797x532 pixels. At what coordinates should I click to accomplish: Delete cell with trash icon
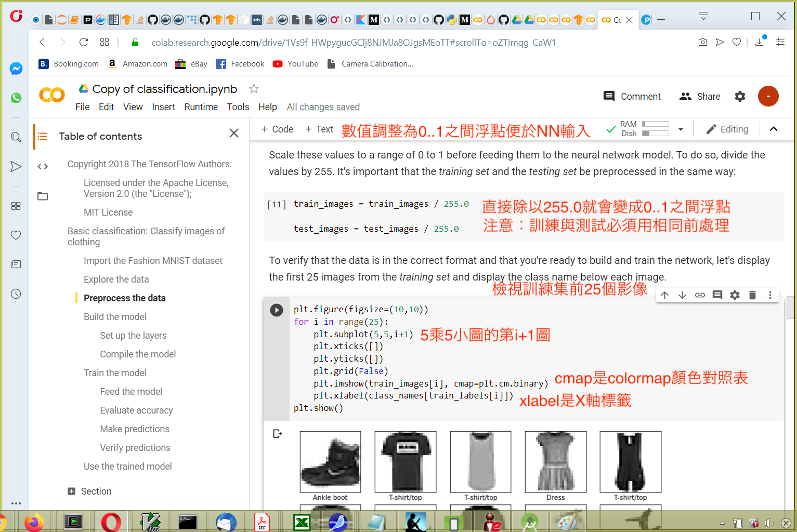coord(752,295)
